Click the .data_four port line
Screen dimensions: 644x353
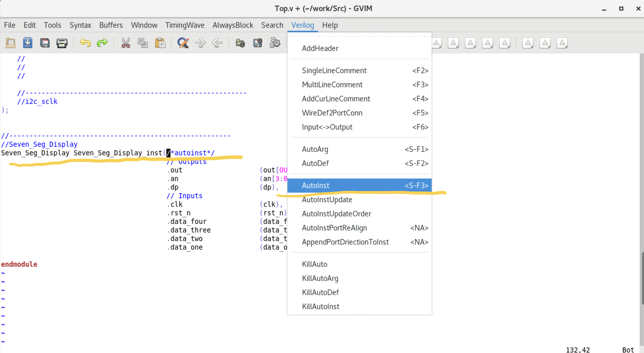pos(187,221)
